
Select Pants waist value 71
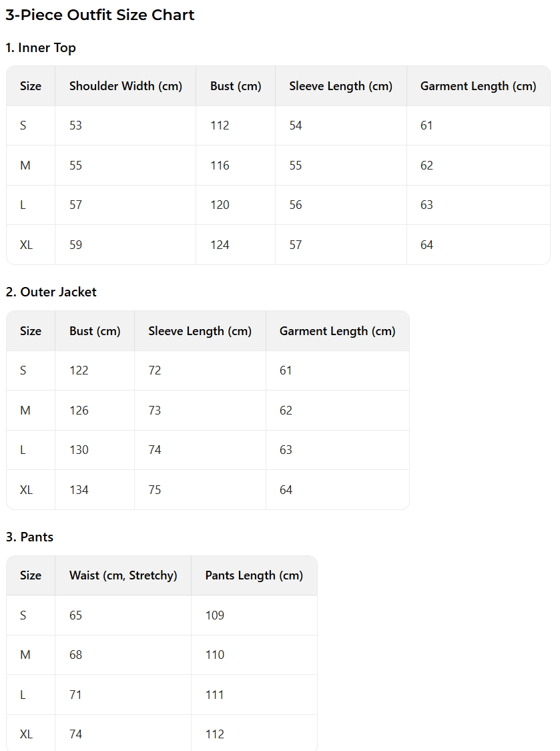tap(75, 695)
